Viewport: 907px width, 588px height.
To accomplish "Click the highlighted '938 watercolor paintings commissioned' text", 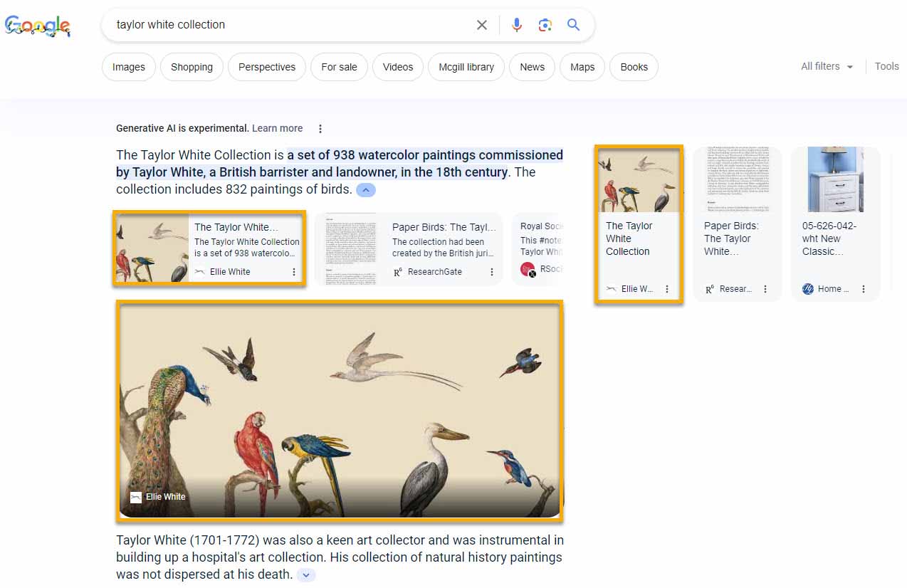I will coord(449,155).
